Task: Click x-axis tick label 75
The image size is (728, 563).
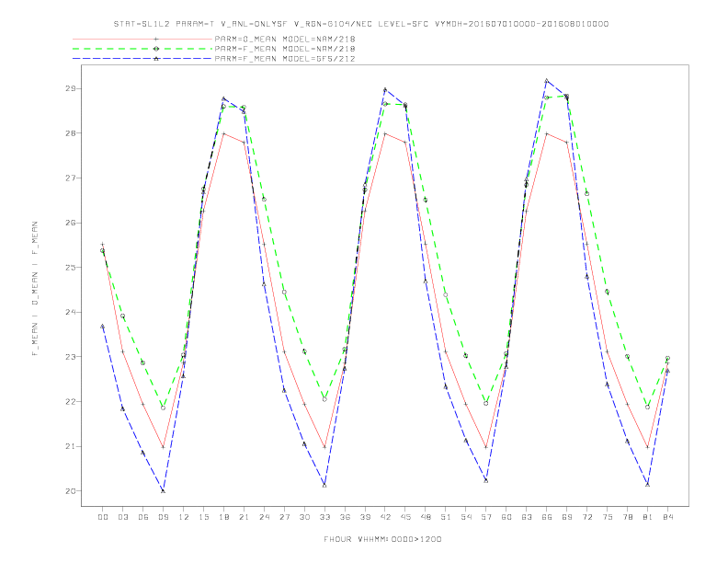Action: point(608,517)
